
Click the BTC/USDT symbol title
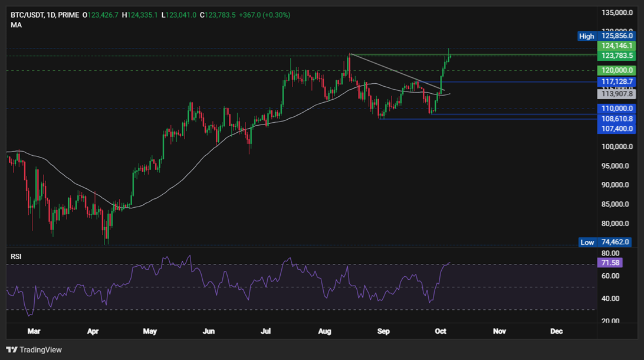[29, 15]
